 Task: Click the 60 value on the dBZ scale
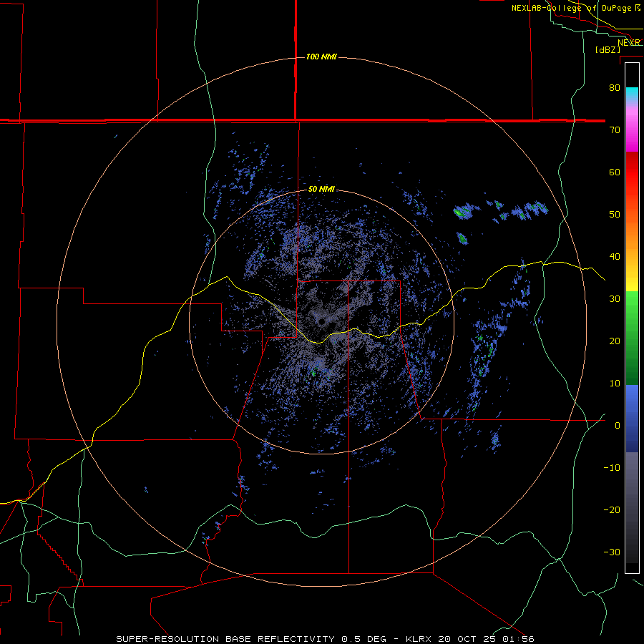615,172
